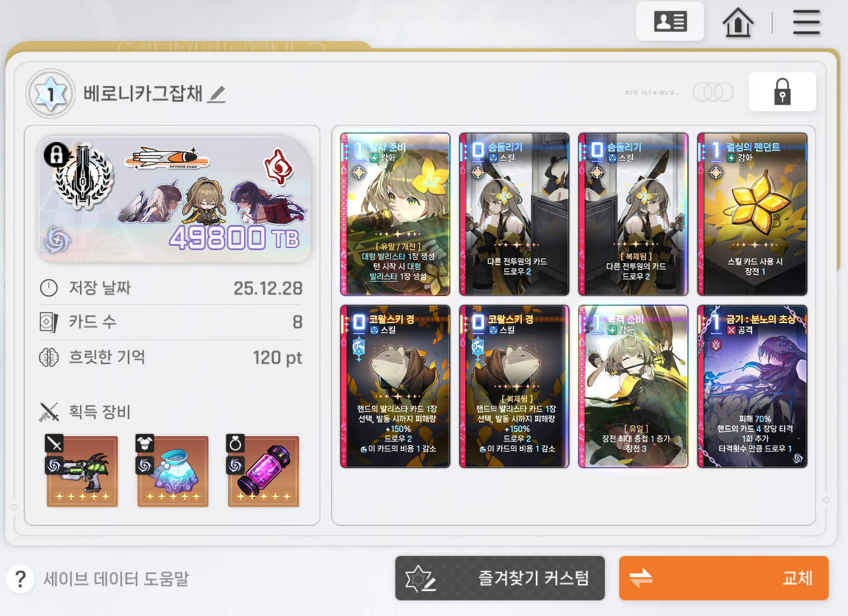Select the purple vial accessory equipment

(x=264, y=472)
